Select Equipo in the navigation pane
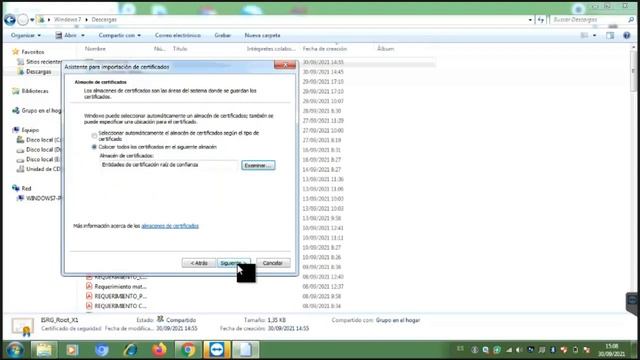 tap(30, 130)
